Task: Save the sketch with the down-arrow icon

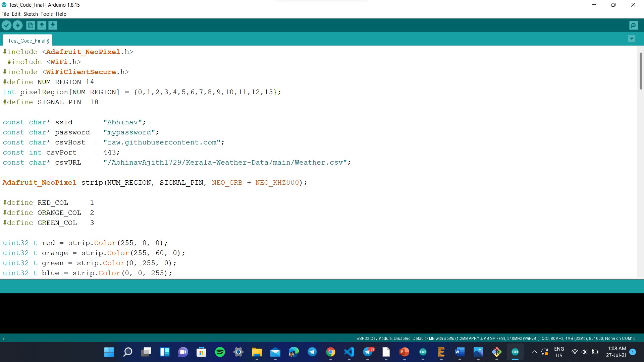Action: (53, 25)
